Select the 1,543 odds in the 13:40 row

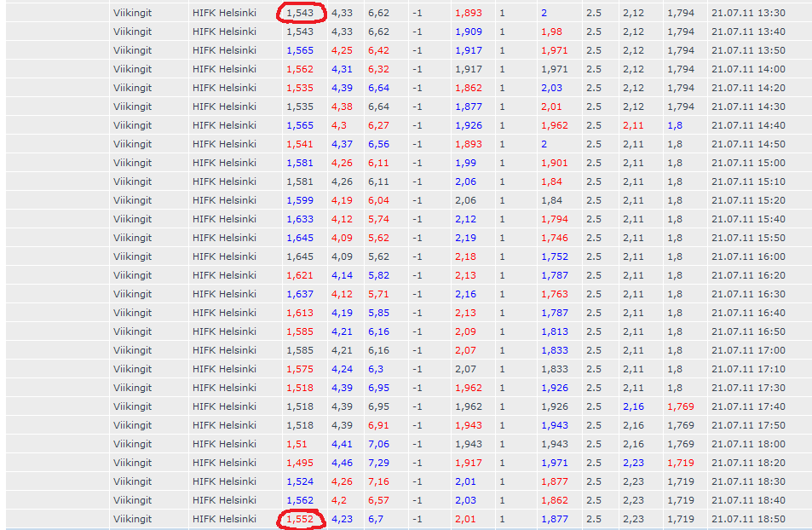[300, 32]
